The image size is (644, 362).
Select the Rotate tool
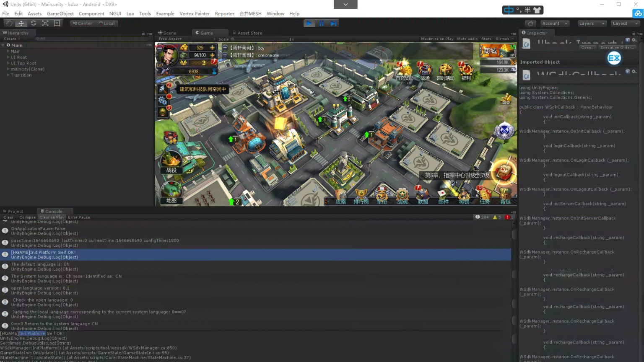[x=33, y=23]
